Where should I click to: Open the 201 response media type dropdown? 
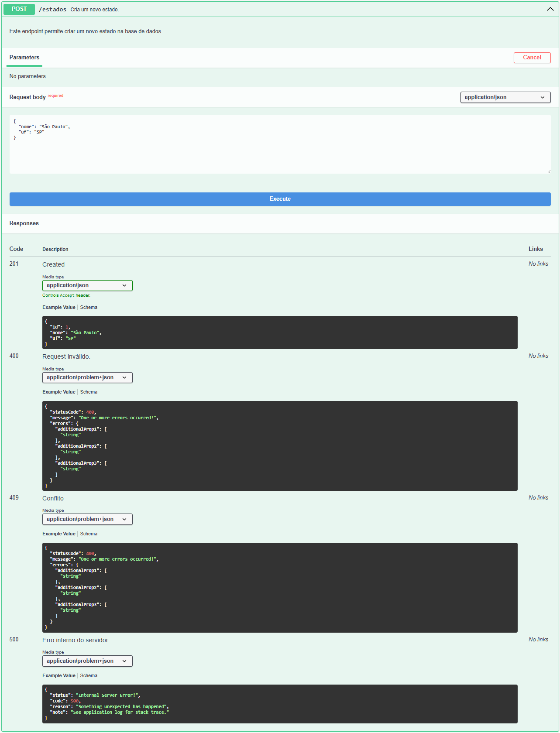pyautogui.click(x=87, y=285)
